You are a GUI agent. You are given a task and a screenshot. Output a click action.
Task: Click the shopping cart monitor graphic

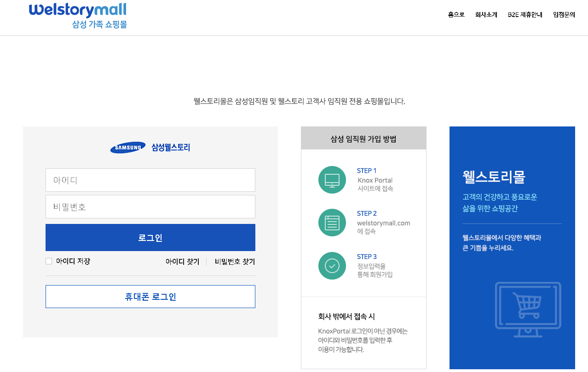(x=528, y=309)
